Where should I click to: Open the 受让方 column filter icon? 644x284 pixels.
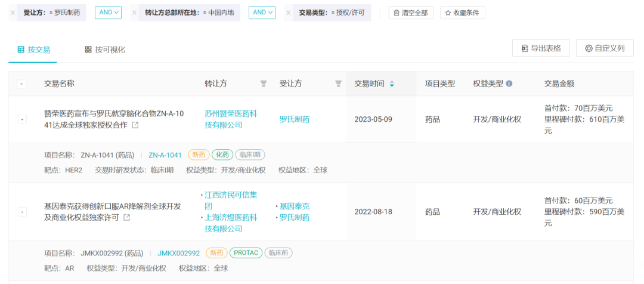click(338, 84)
